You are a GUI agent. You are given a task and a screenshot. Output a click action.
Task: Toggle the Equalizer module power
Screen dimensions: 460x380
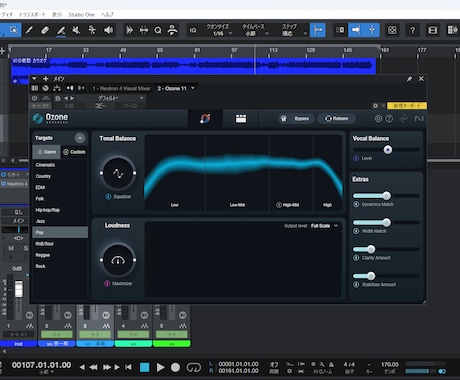(x=108, y=197)
